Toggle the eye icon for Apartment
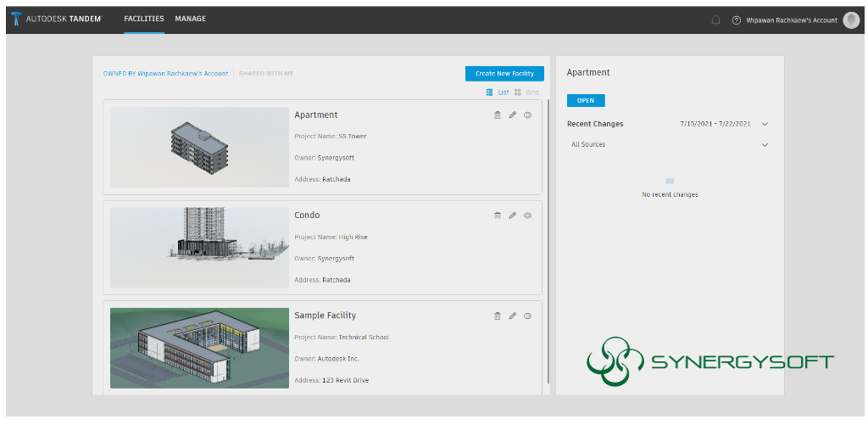Image resolution: width=868 pixels, height=425 pixels. click(x=527, y=115)
